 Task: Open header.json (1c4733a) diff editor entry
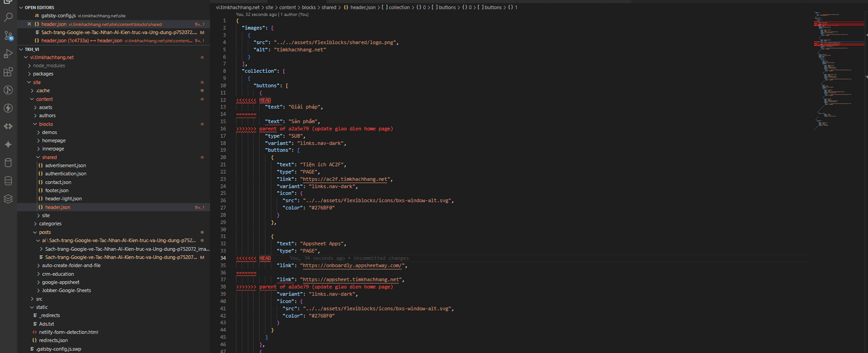click(x=113, y=41)
